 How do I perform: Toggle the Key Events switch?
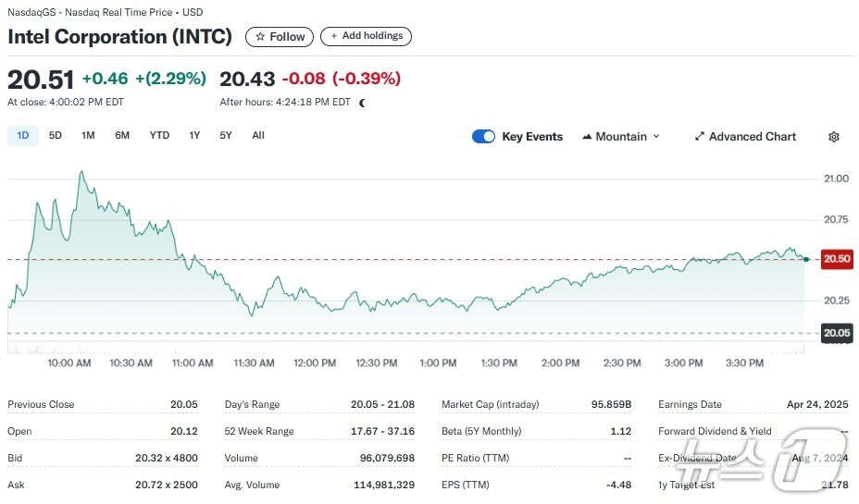click(483, 137)
